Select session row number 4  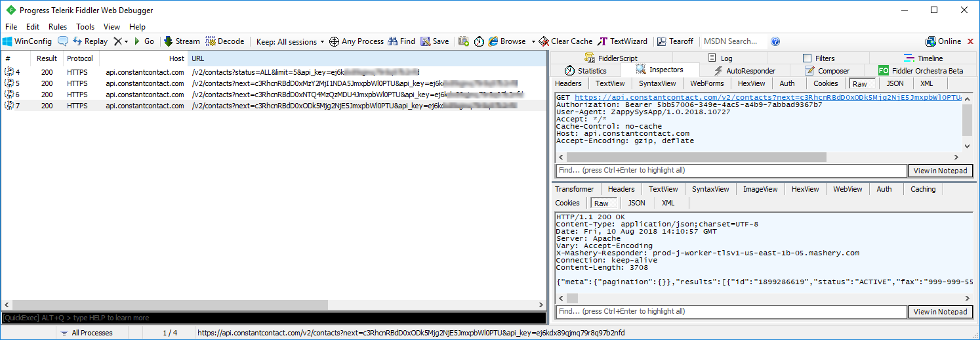point(274,72)
